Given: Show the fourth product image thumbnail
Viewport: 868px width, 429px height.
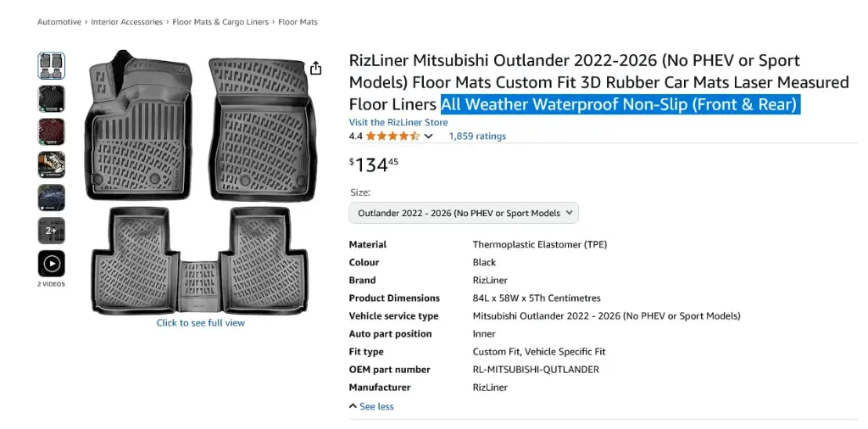Looking at the screenshot, I should pos(51,164).
